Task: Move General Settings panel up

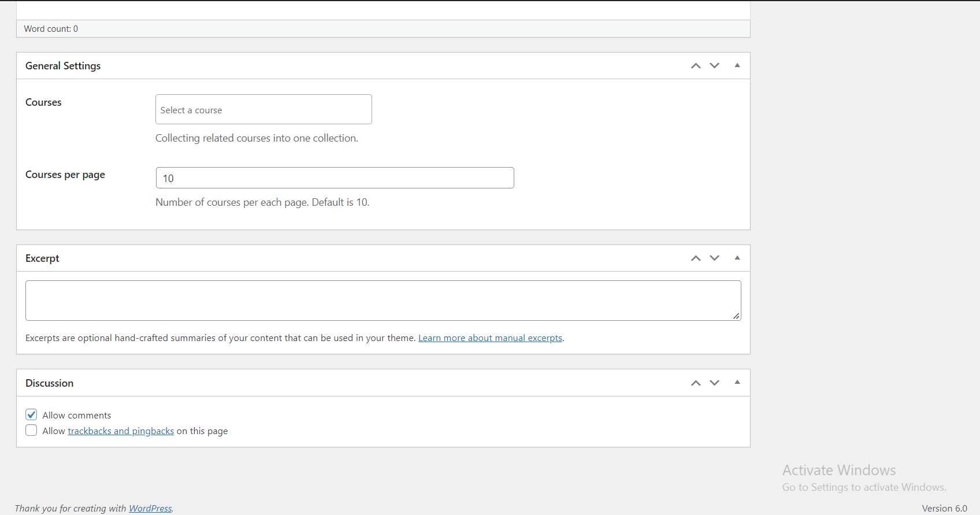Action: pos(696,66)
